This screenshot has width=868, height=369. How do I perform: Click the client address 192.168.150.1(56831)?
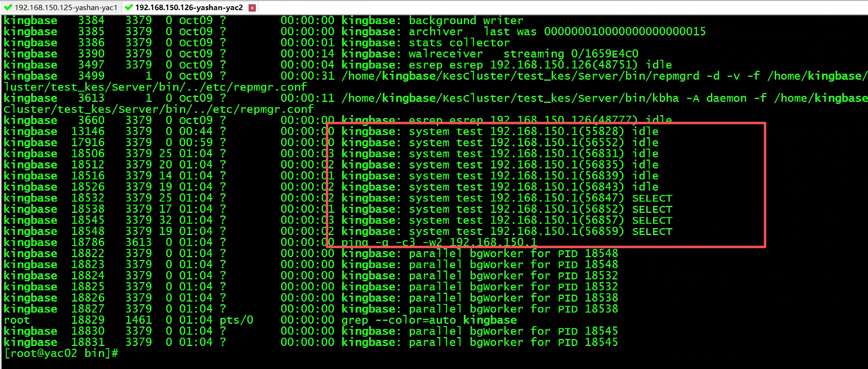[x=557, y=153]
